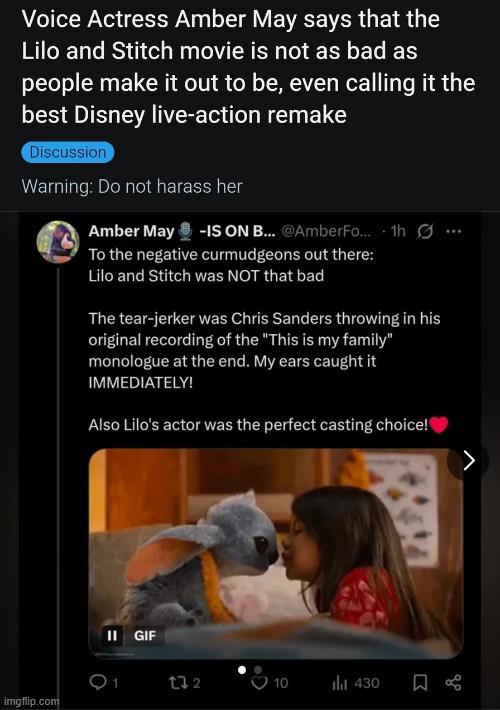This screenshot has height=710, width=500.
Task: Go to next image with chevron arrow
Action: pyautogui.click(x=468, y=461)
